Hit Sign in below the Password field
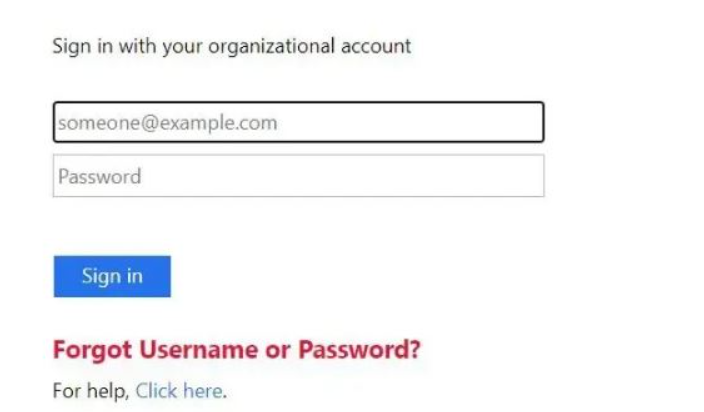 (x=112, y=276)
